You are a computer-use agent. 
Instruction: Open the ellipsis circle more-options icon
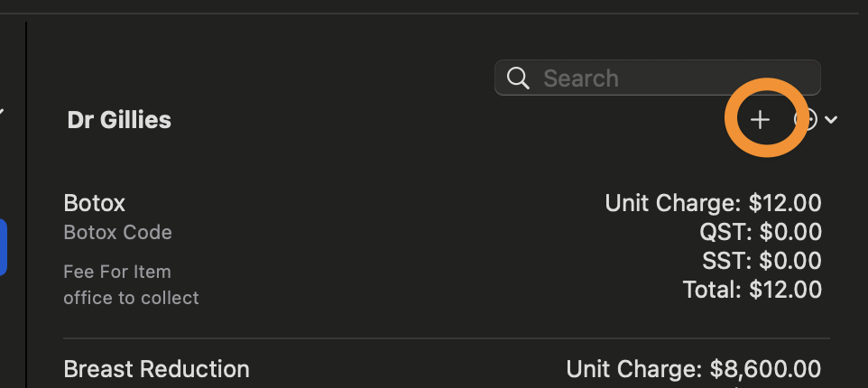pyautogui.click(x=806, y=119)
